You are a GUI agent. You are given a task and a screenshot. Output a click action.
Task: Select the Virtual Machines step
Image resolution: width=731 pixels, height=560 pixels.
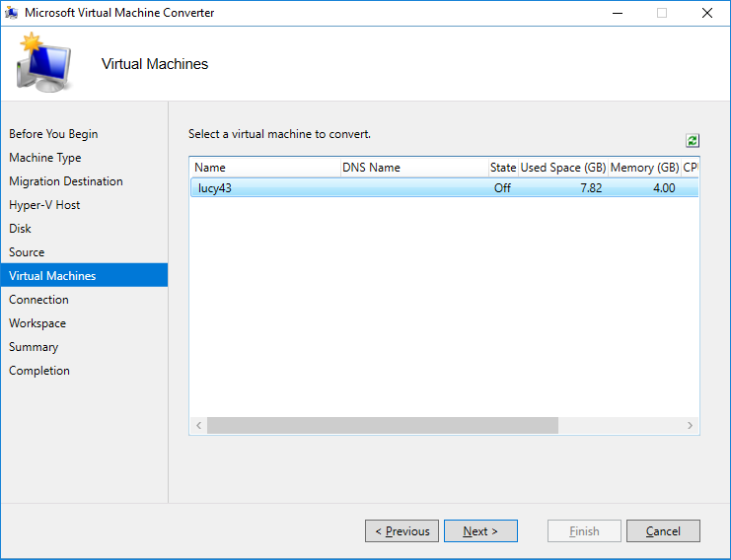pos(85,275)
